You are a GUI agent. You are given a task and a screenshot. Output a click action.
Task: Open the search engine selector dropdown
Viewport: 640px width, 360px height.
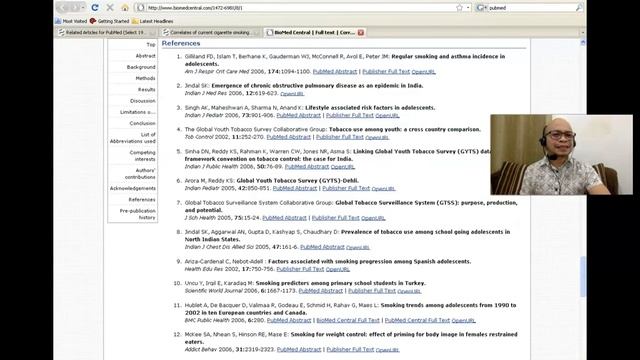pyautogui.click(x=482, y=7)
